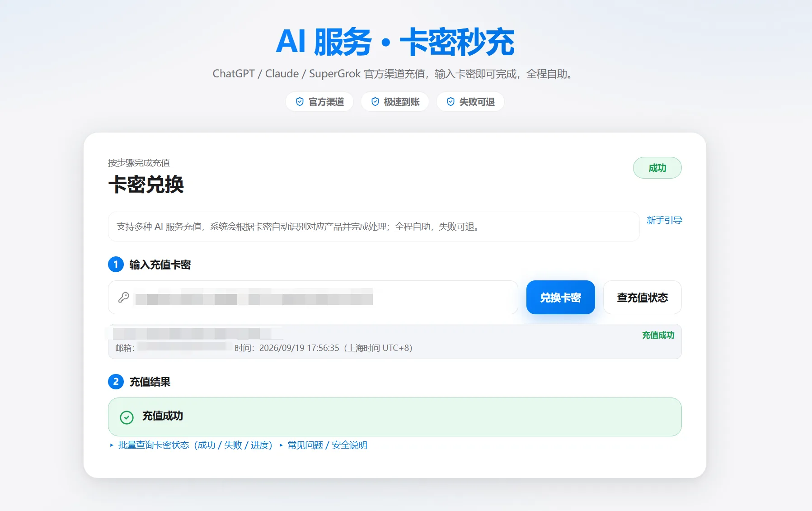Click the 极速到账 badge label
This screenshot has width=812, height=511.
pyautogui.click(x=402, y=102)
